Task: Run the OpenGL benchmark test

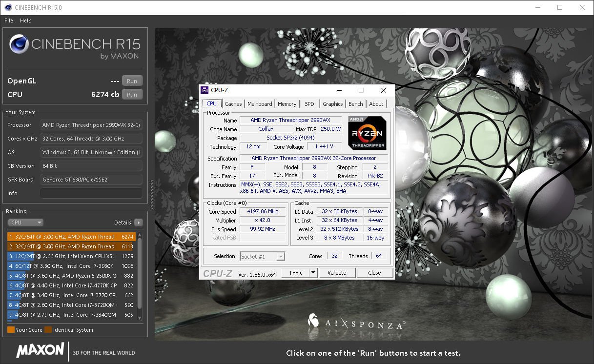Action: click(x=132, y=81)
